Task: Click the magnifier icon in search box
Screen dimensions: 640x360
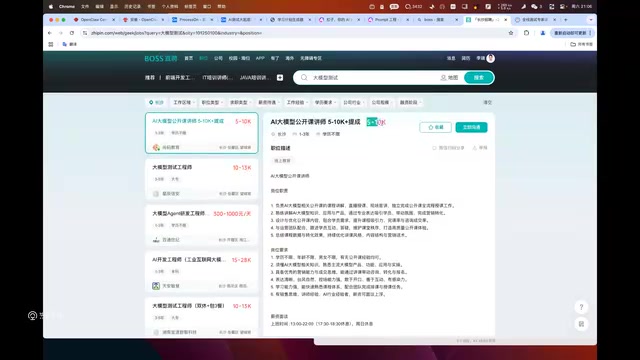Action: [304, 78]
